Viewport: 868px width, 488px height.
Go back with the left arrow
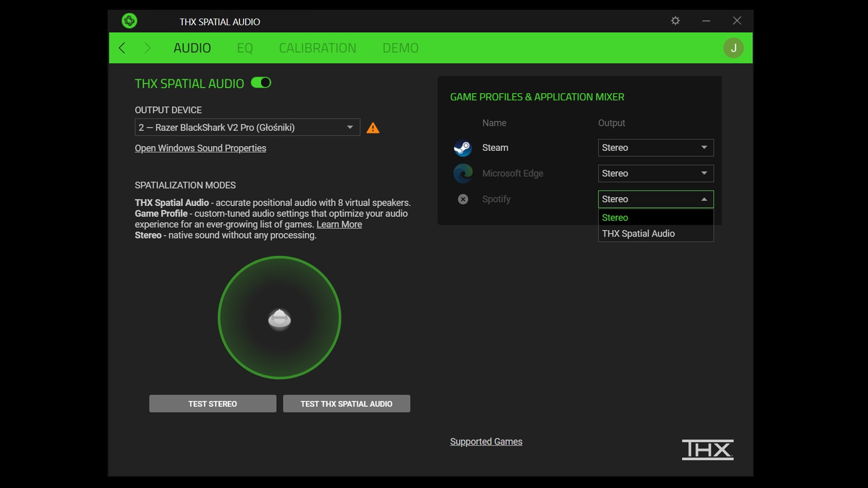click(122, 48)
